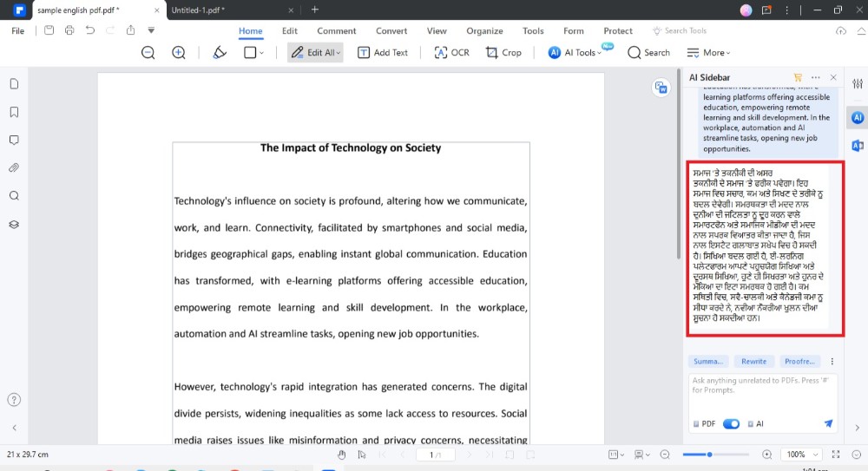Click the Summarize prompt button
The image size is (868, 471).
(x=708, y=362)
